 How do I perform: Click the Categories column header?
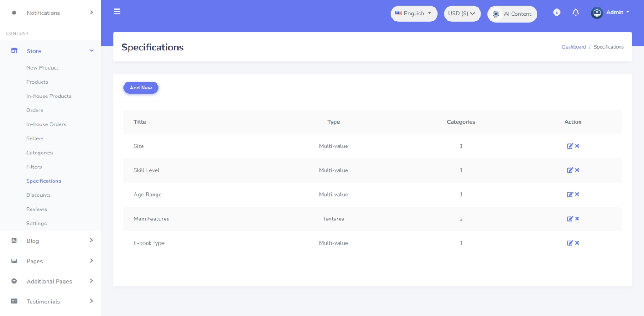(x=461, y=122)
